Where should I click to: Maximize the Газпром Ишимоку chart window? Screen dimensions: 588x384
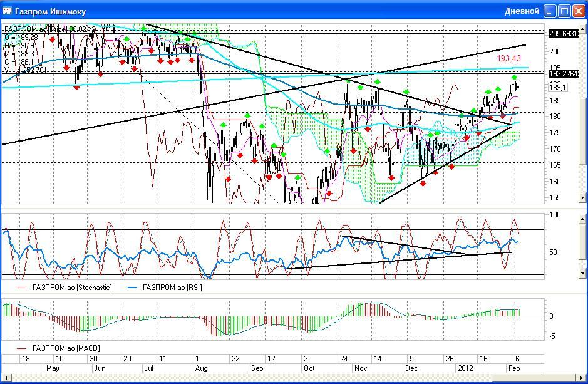[564, 11]
